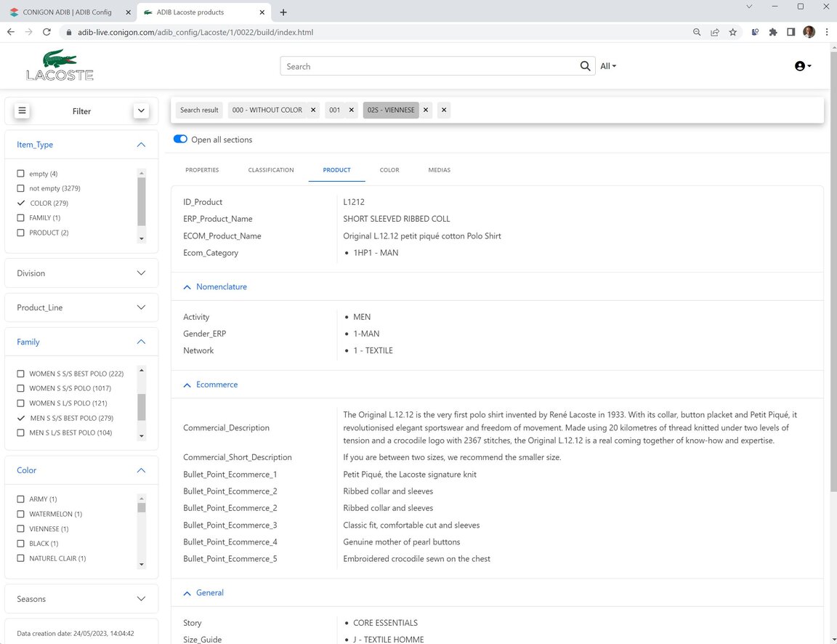Remove the 001 breadcrumb chip

pos(351,110)
